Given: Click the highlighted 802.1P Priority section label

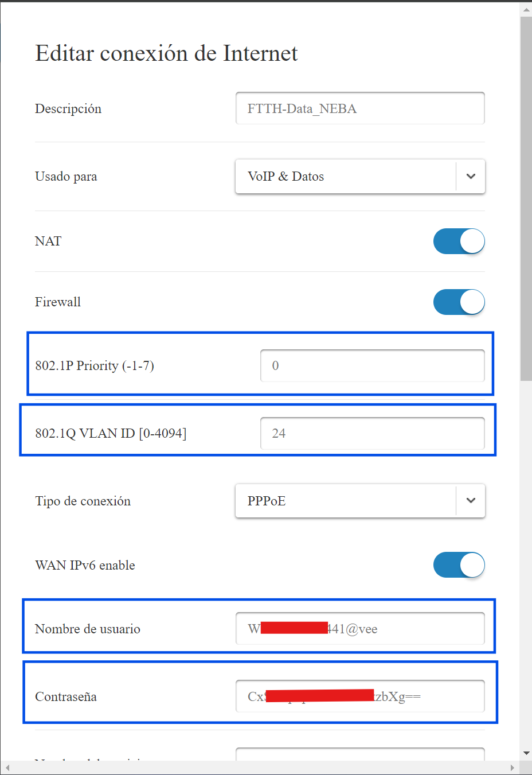Looking at the screenshot, I should coord(95,365).
